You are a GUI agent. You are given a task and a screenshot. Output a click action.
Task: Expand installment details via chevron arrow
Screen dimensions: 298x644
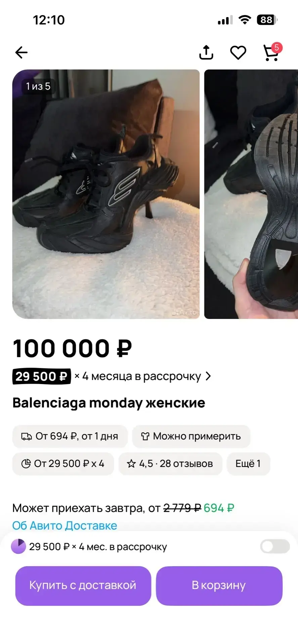208,376
